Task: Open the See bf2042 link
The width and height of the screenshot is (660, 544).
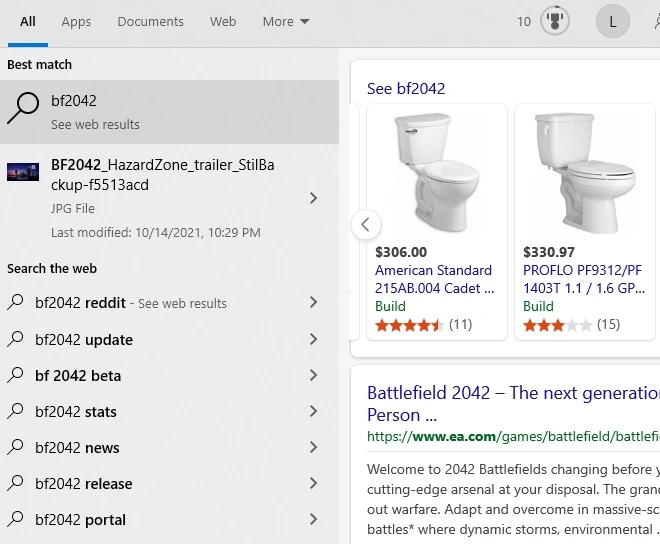Action: [406, 89]
